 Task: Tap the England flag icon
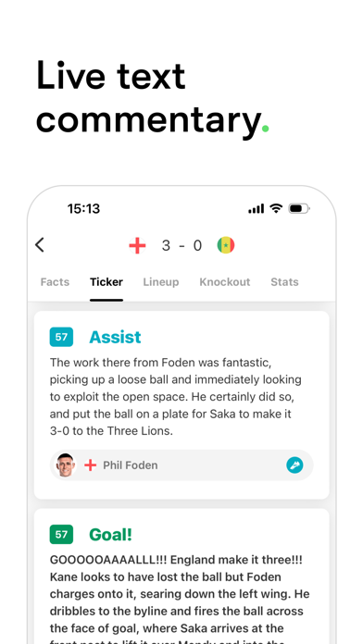pos(137,245)
